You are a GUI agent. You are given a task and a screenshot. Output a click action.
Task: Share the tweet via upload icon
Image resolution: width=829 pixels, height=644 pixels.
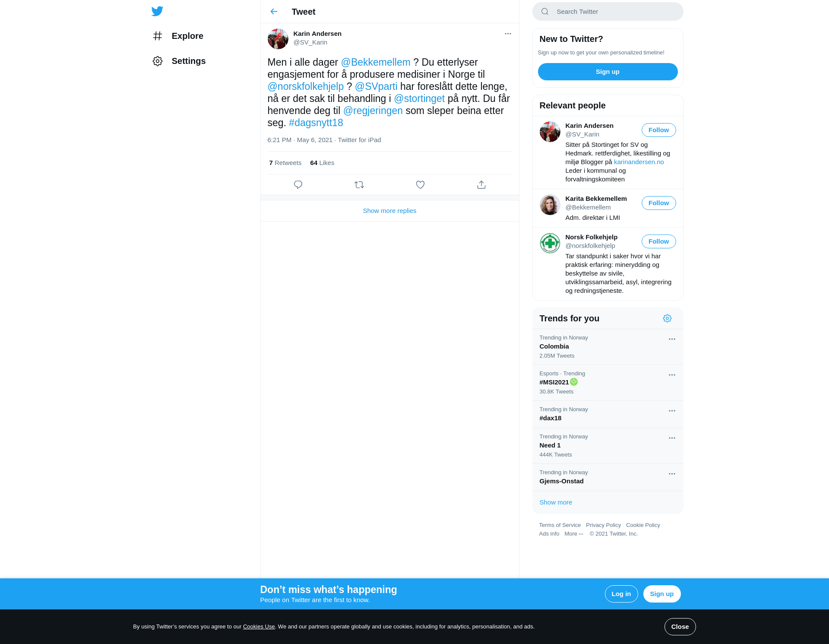[x=481, y=185]
